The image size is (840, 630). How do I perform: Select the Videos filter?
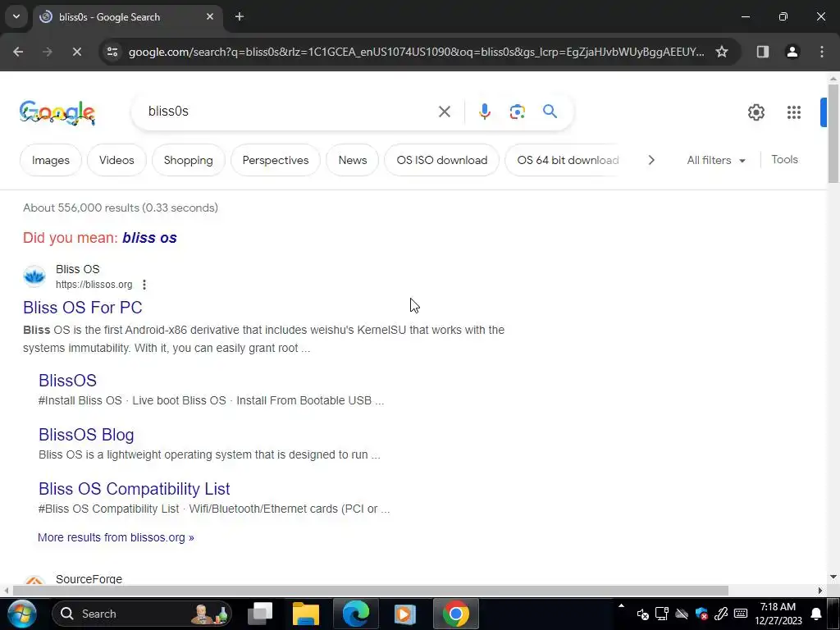116,160
